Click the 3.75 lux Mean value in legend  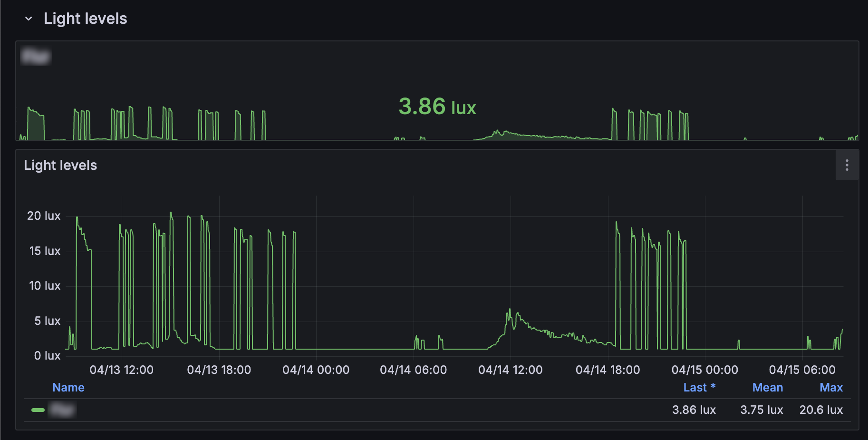(x=762, y=410)
